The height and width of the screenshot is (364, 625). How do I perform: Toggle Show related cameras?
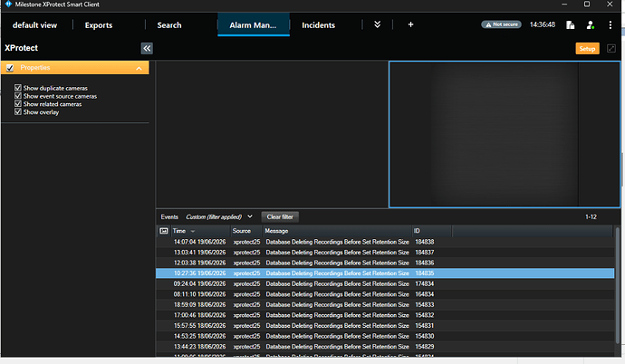click(17, 103)
